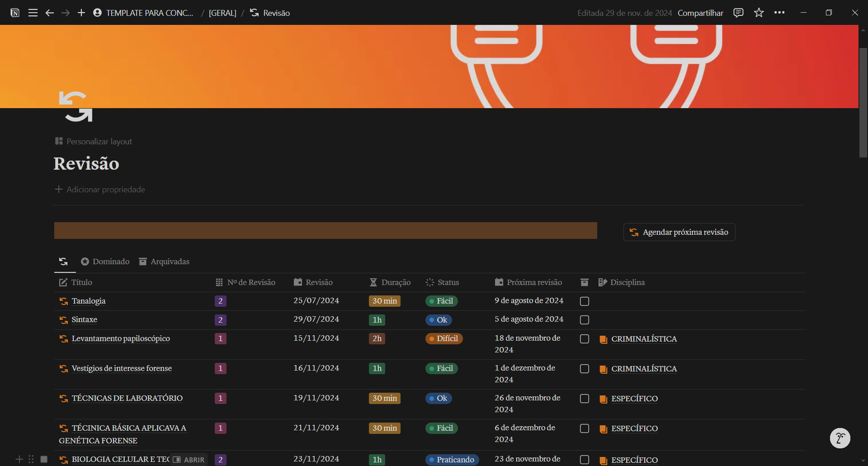Click the brown colored callout block
The height and width of the screenshot is (466, 868).
coord(325,230)
